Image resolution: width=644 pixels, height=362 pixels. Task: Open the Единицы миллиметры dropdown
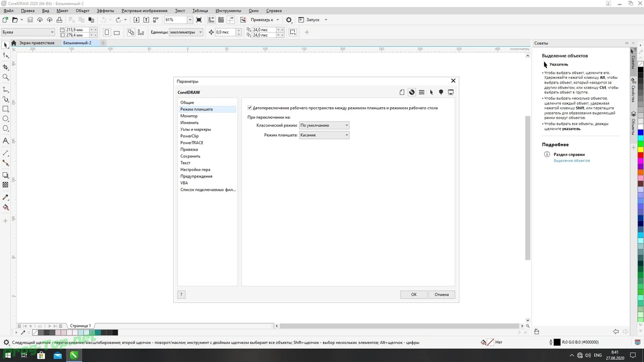tap(186, 32)
